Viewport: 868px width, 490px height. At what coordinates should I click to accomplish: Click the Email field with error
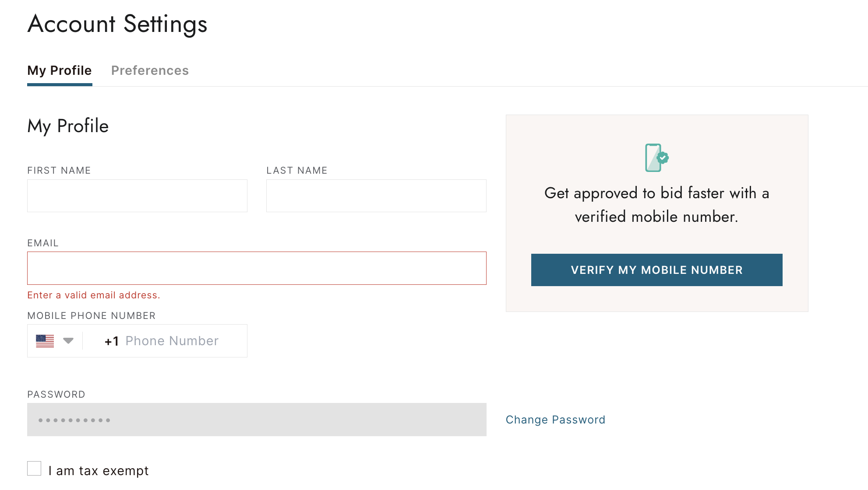(257, 268)
